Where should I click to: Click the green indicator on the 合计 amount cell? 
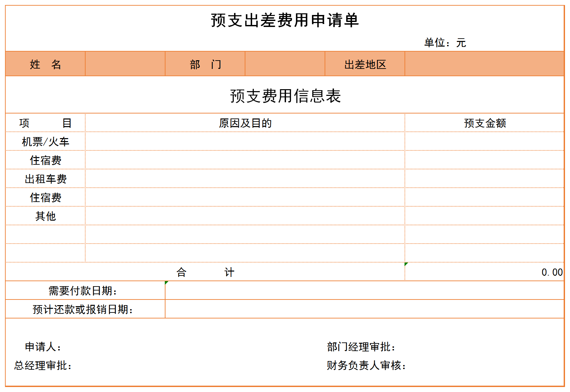point(406,264)
